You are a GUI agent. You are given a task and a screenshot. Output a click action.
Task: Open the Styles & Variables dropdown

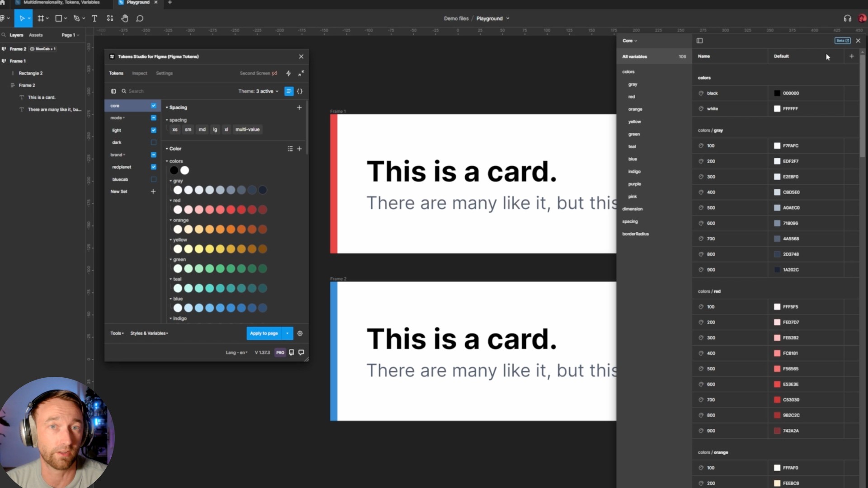click(x=149, y=333)
